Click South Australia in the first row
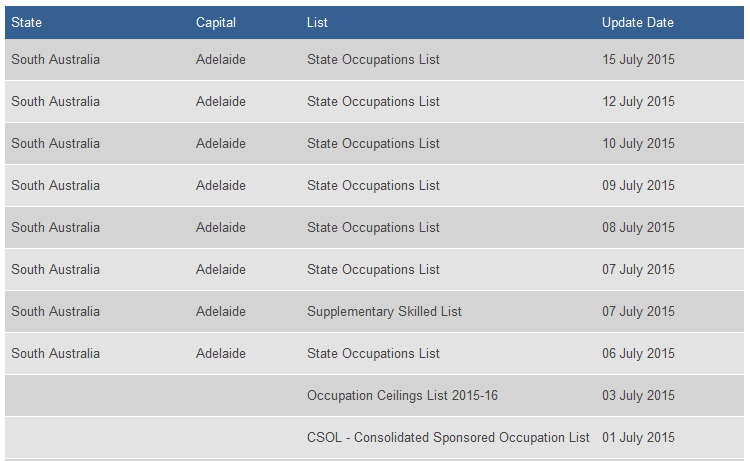The image size is (750, 461). pyautogui.click(x=55, y=59)
